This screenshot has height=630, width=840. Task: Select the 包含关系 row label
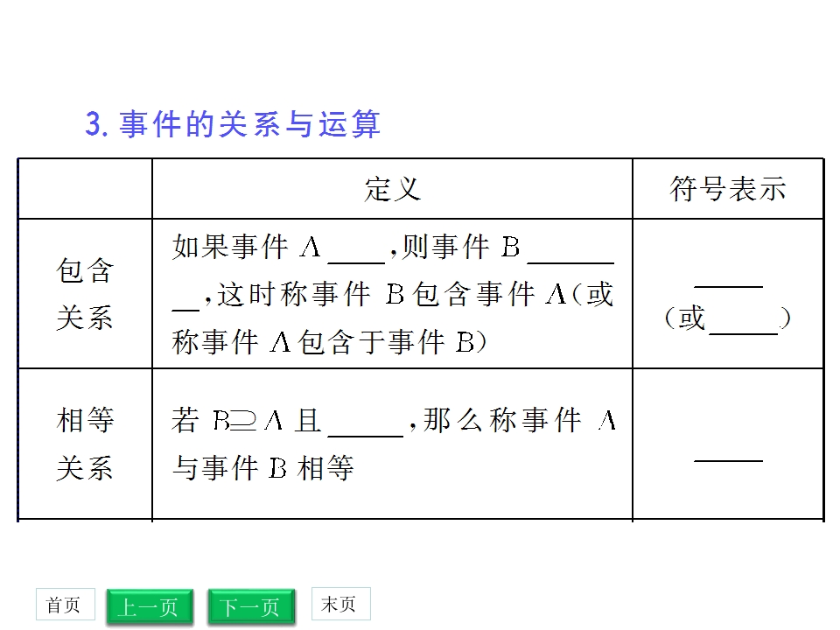(x=85, y=294)
